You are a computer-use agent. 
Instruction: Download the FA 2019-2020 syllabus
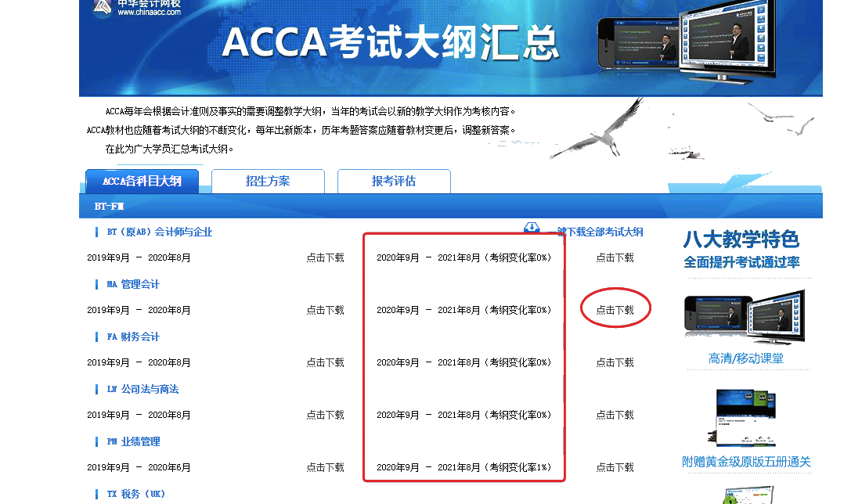(325, 362)
